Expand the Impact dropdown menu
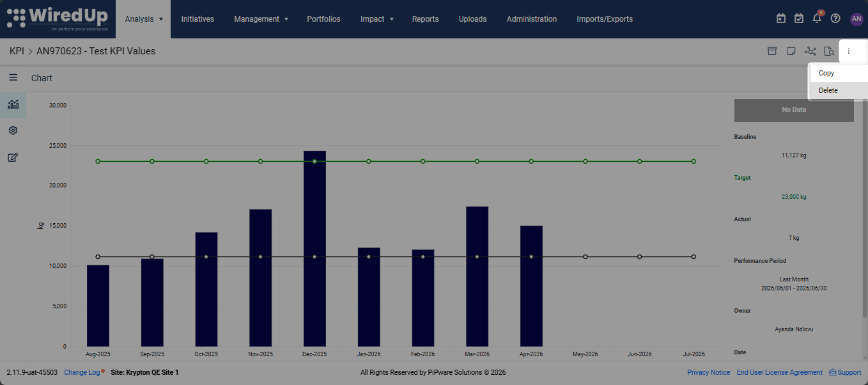 (x=376, y=19)
